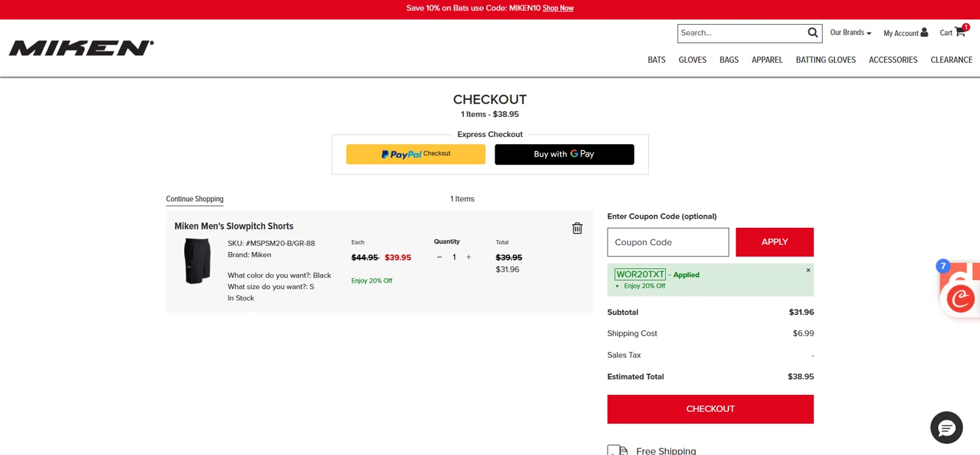Pay with the PayPal Checkout button
The height and width of the screenshot is (455, 980).
pyautogui.click(x=416, y=154)
